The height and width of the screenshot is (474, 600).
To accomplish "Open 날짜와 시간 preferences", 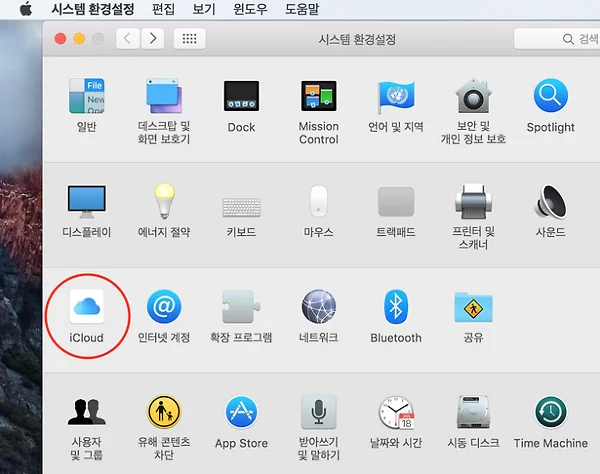I will (x=396, y=423).
